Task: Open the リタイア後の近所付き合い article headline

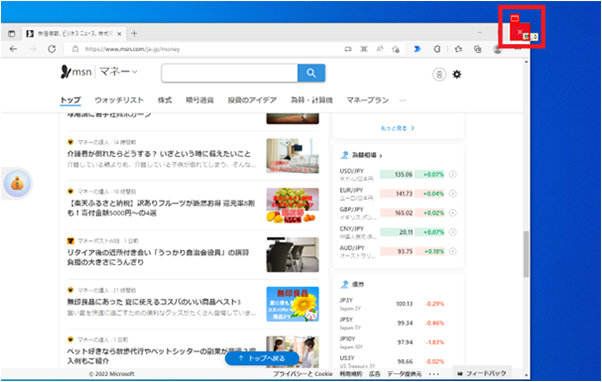Action: 158,257
